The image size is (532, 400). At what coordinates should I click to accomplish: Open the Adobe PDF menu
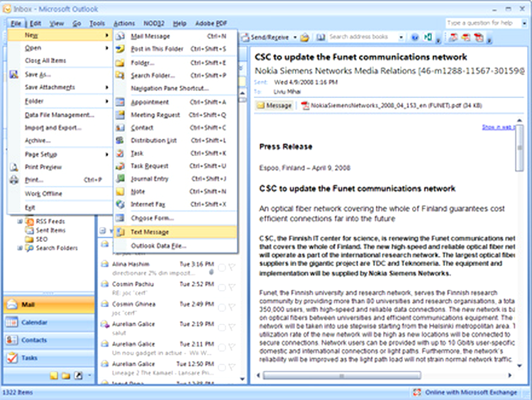point(211,23)
